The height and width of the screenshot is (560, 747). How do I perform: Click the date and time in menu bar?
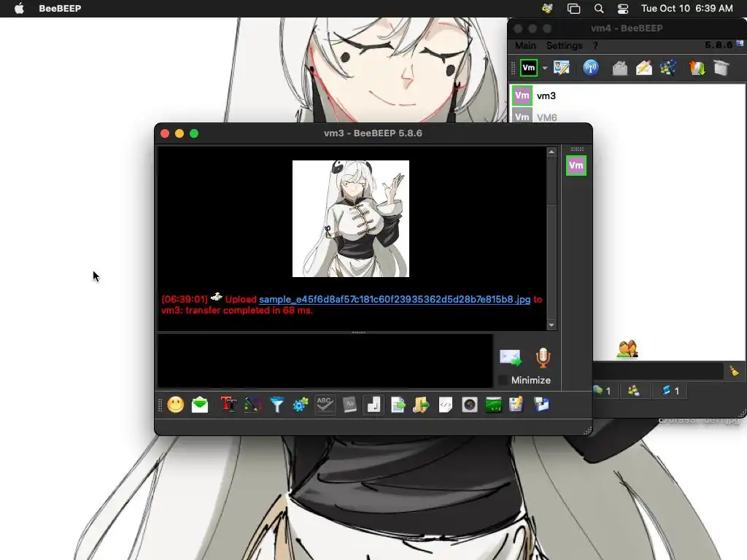tap(687, 9)
